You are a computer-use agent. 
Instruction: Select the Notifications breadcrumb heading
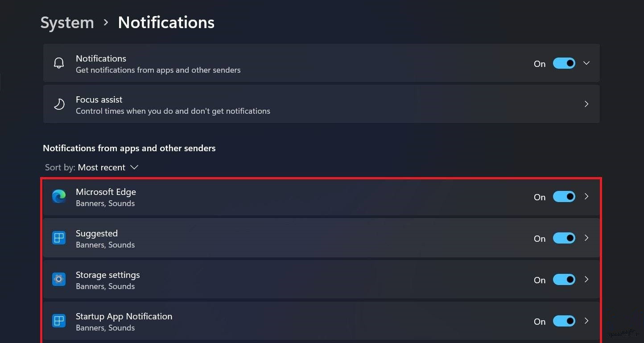click(166, 22)
